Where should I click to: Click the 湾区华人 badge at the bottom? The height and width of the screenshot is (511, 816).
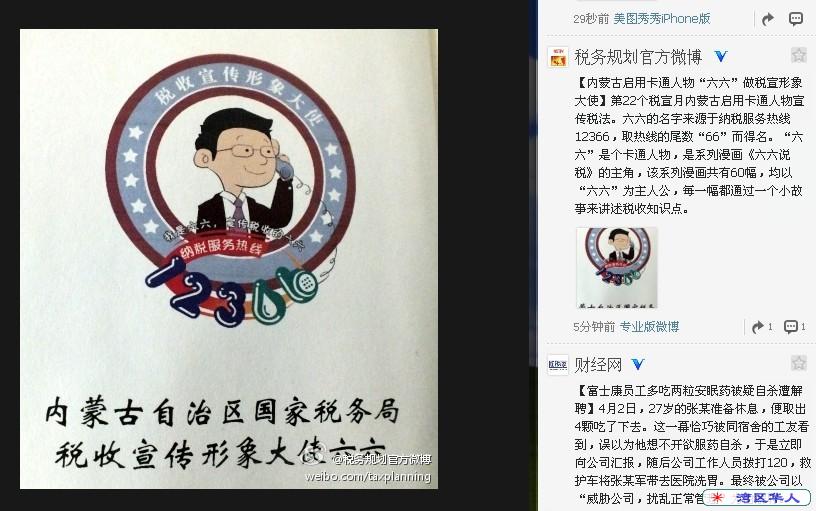757,497
